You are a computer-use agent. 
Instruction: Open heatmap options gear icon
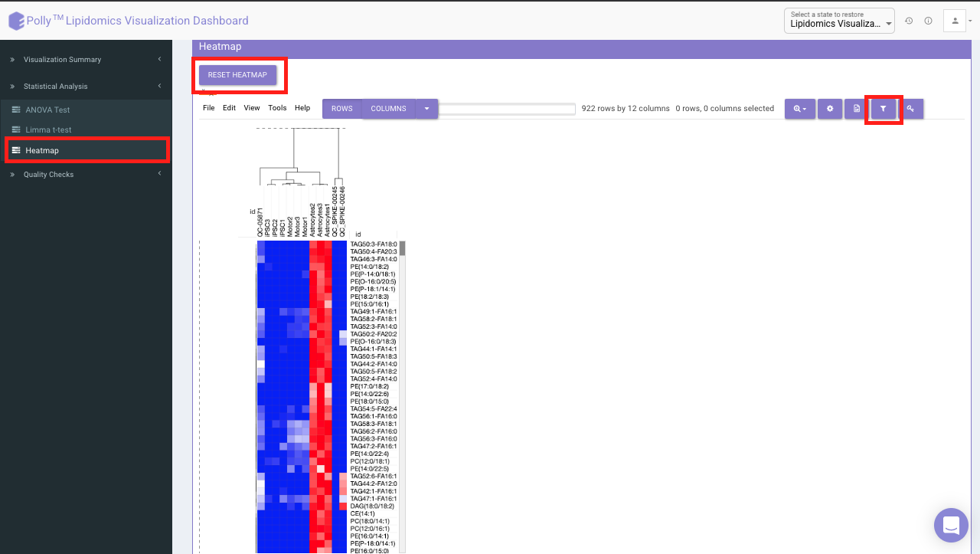[x=830, y=109]
